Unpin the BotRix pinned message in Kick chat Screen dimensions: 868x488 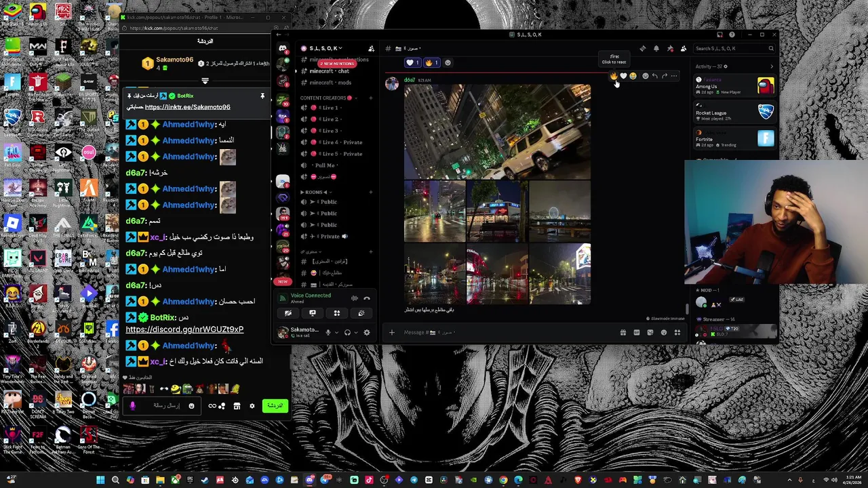tap(262, 96)
